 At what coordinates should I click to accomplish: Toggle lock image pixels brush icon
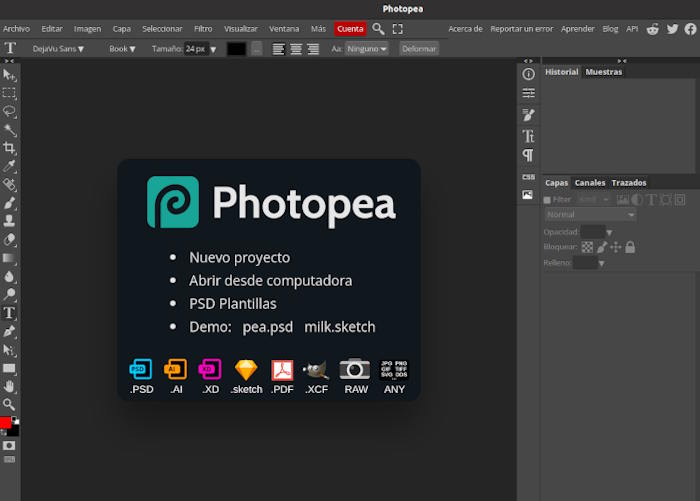pos(602,247)
